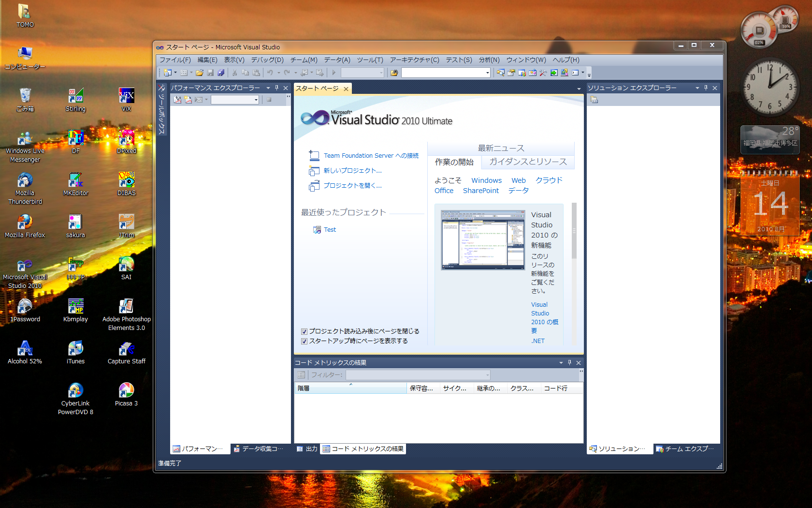This screenshot has width=812, height=508.
Task: Click the Start Page toolbar icon
Action: click(554, 73)
